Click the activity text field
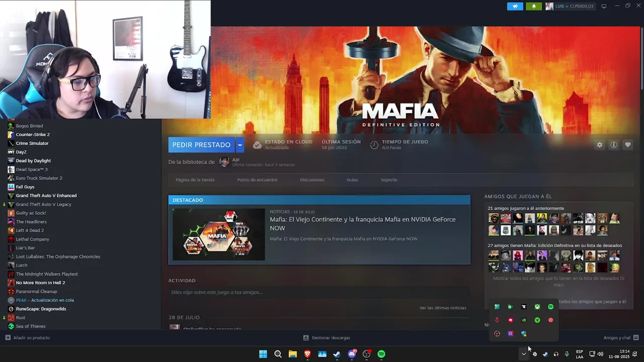 click(x=319, y=292)
